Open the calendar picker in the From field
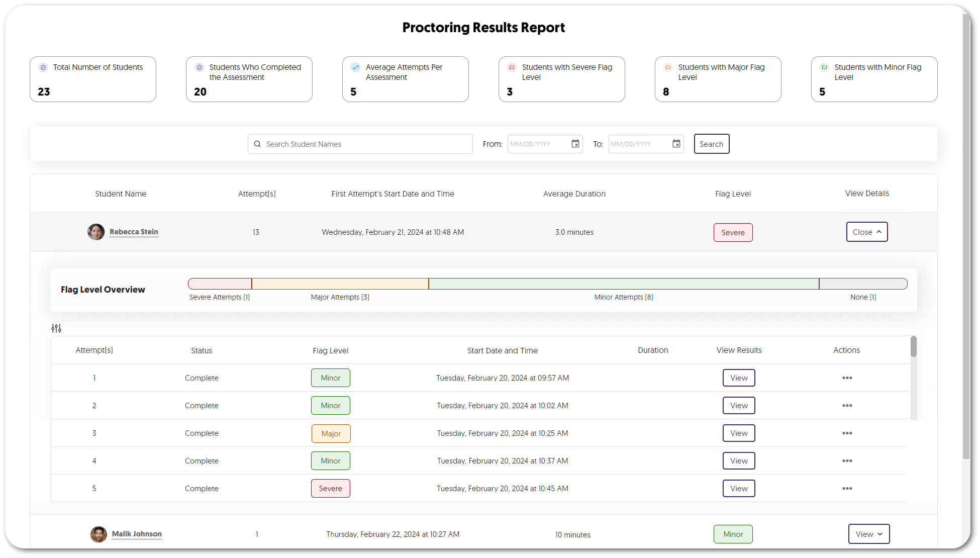This screenshot has width=980, height=558. pyautogui.click(x=575, y=144)
